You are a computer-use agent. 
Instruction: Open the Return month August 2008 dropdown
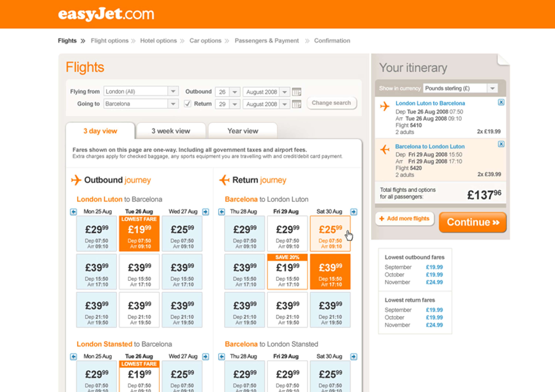point(266,104)
